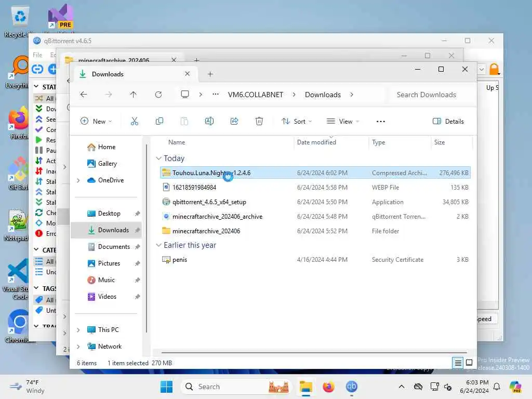The image size is (532, 399).
Task: Click the Name column header
Action: 177,142
